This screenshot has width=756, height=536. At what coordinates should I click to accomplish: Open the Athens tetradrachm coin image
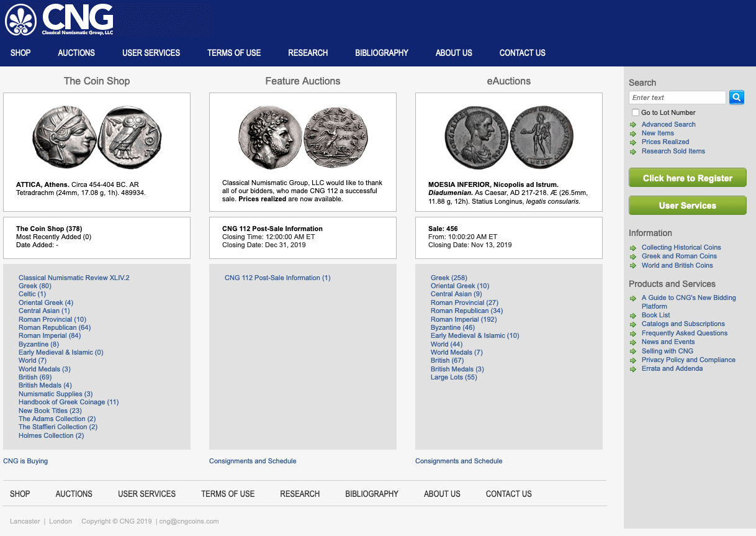coord(97,137)
